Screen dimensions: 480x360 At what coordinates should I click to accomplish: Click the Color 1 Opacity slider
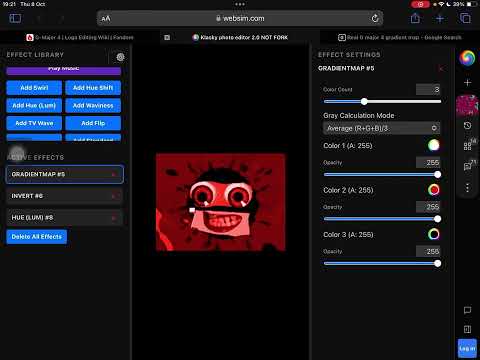(382, 174)
